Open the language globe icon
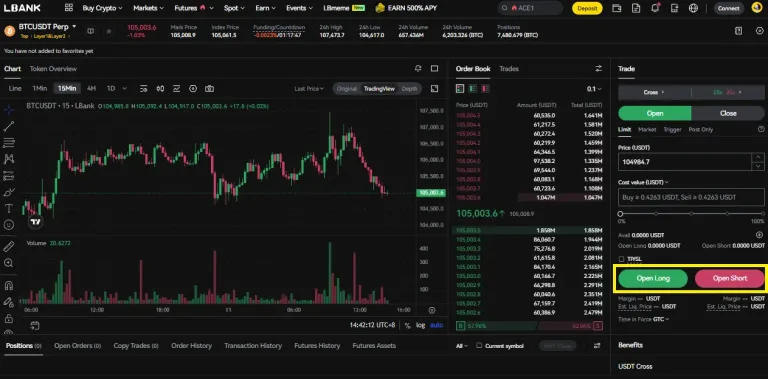The image size is (768, 379). (x=693, y=8)
